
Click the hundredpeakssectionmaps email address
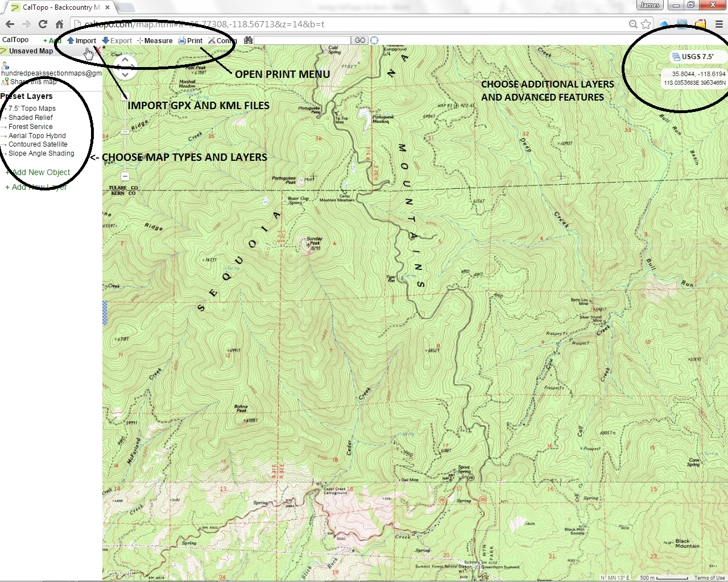(x=51, y=73)
